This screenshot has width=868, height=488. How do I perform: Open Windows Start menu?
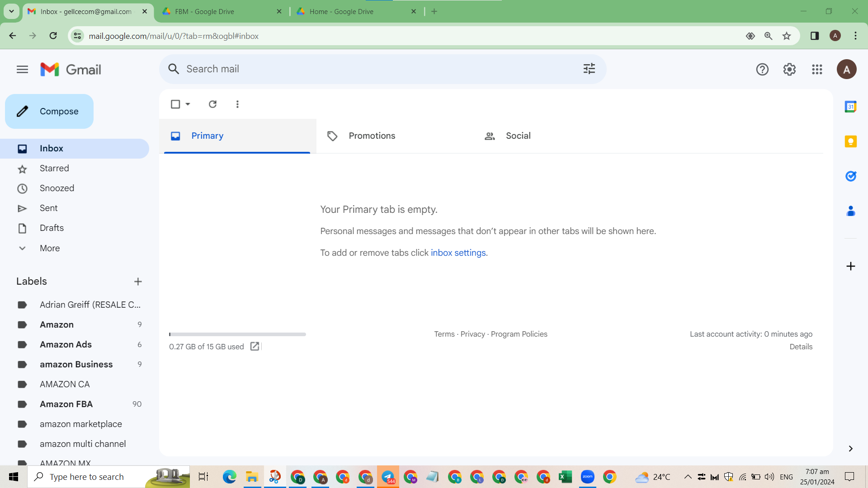coord(14,477)
